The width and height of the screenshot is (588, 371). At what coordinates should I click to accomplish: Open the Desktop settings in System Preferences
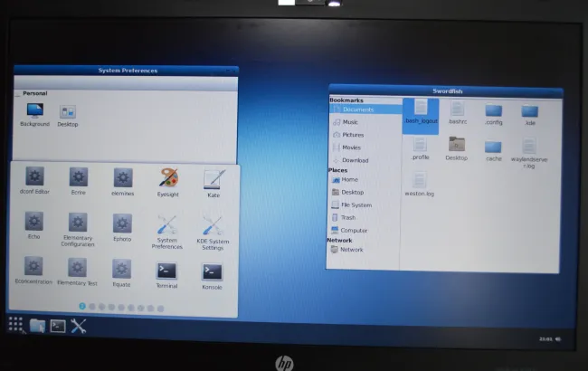click(68, 116)
